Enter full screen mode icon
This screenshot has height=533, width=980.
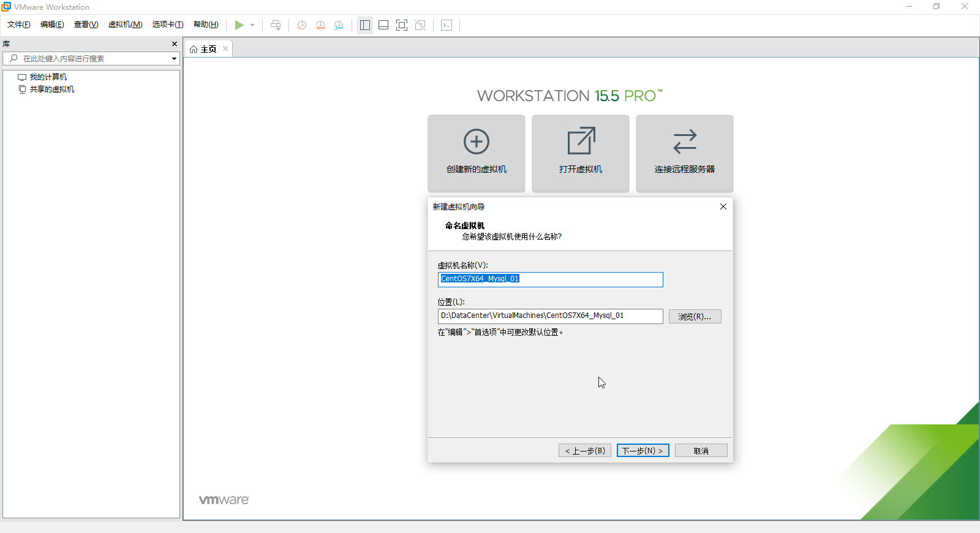[402, 25]
